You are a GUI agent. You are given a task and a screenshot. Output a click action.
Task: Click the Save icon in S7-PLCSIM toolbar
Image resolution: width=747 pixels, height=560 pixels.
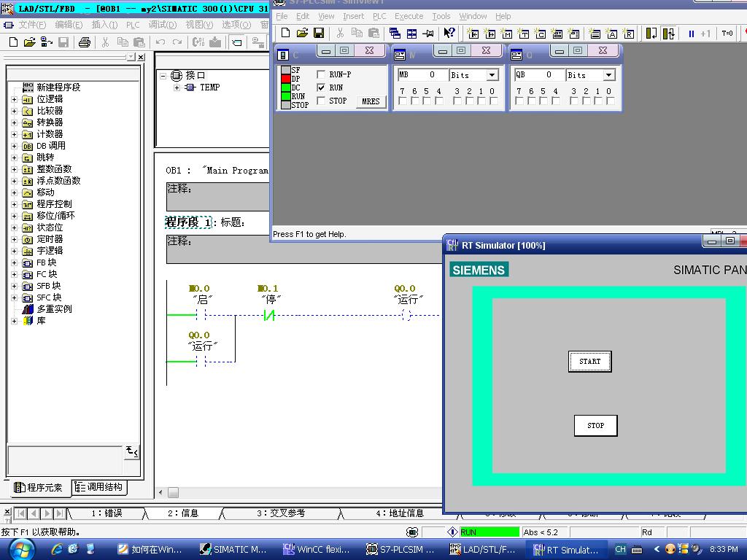coord(319,34)
